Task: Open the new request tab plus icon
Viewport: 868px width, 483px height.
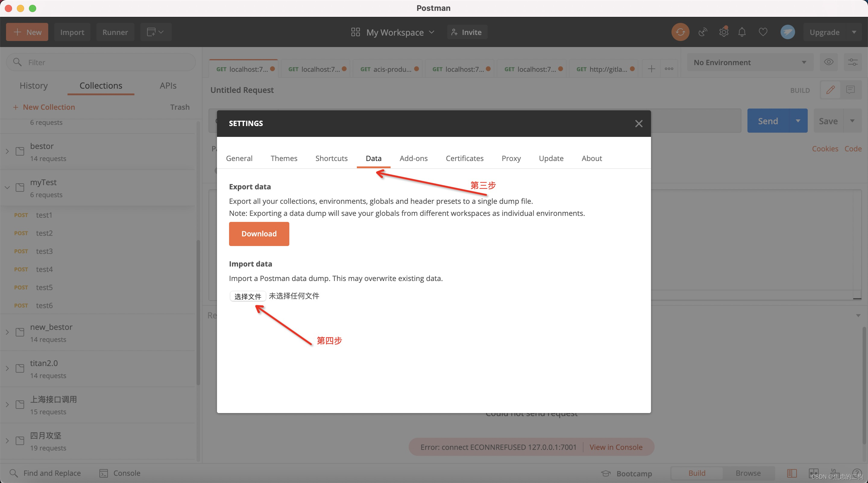Action: (651, 69)
